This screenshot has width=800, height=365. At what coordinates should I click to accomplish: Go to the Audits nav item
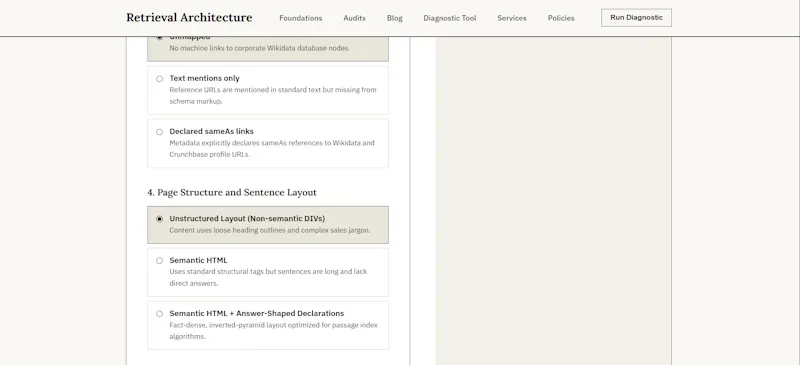(x=354, y=18)
